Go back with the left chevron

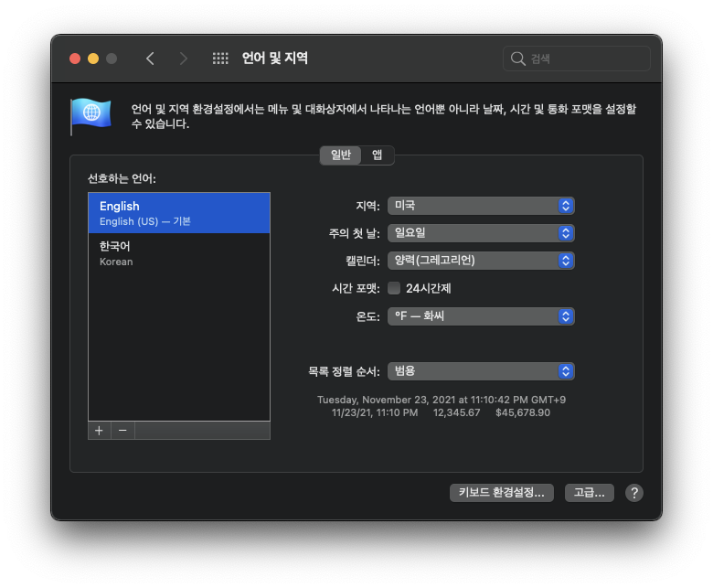(151, 59)
